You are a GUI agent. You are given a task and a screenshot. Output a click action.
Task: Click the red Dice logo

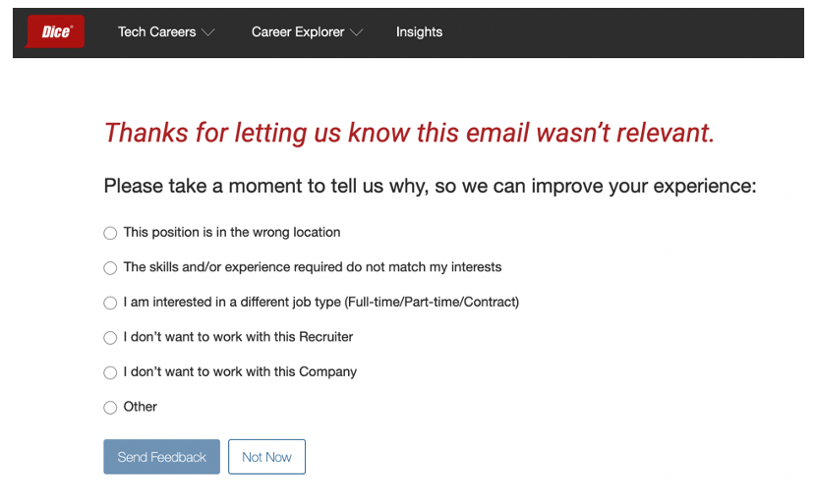(55, 31)
